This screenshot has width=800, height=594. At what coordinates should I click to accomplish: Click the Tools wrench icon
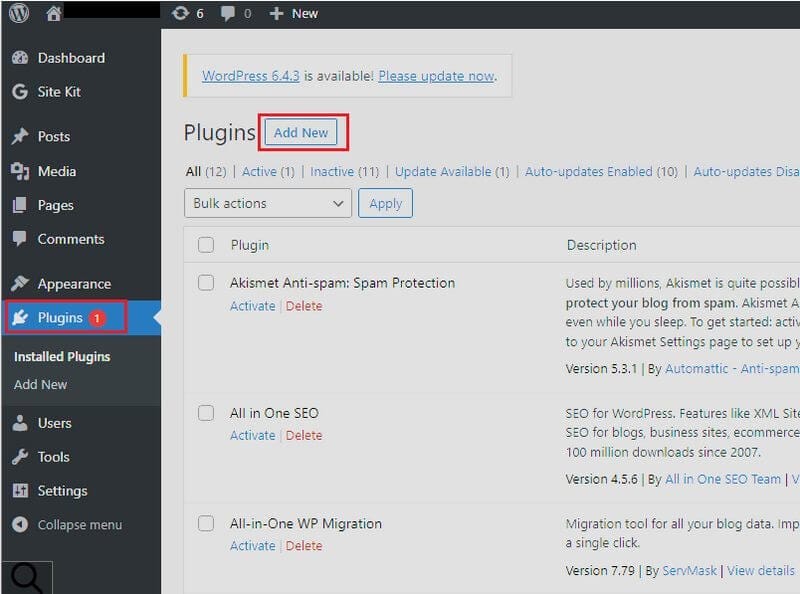(20, 457)
